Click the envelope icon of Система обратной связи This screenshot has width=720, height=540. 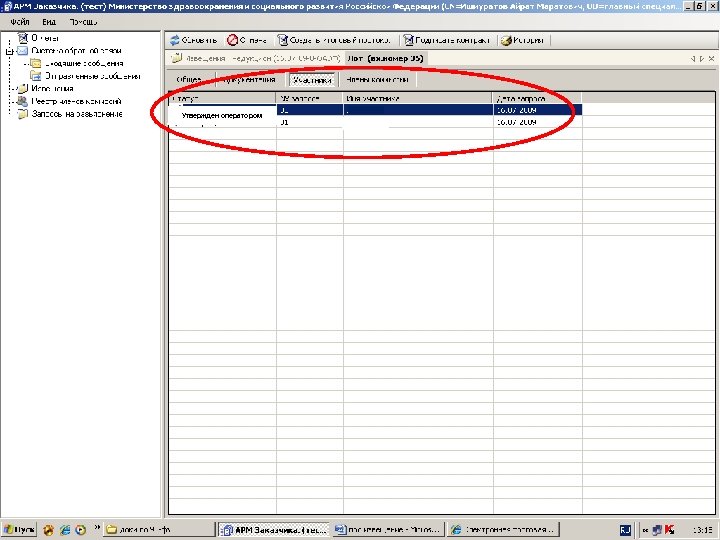[x=22, y=51]
